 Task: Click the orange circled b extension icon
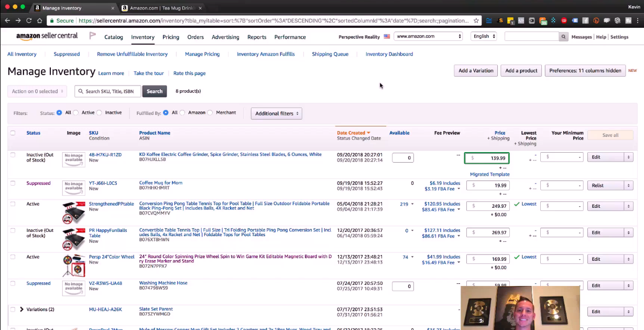click(596, 20)
